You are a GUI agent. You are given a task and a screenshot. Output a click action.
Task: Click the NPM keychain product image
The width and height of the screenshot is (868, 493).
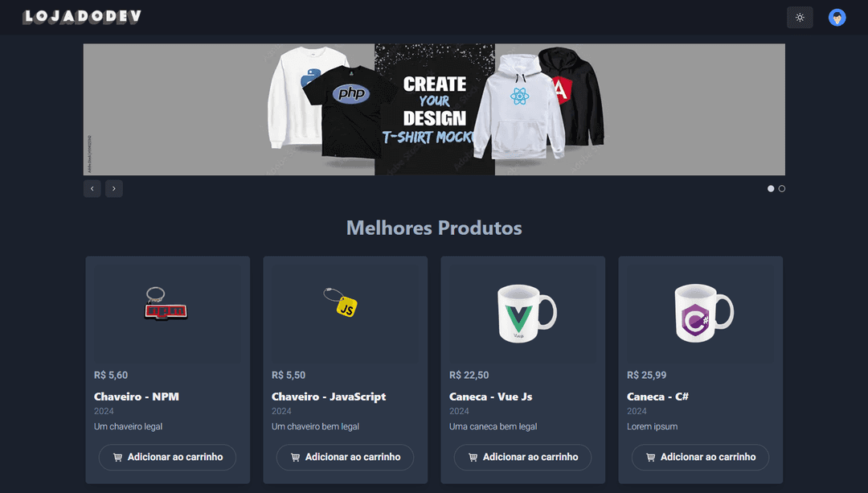166,303
